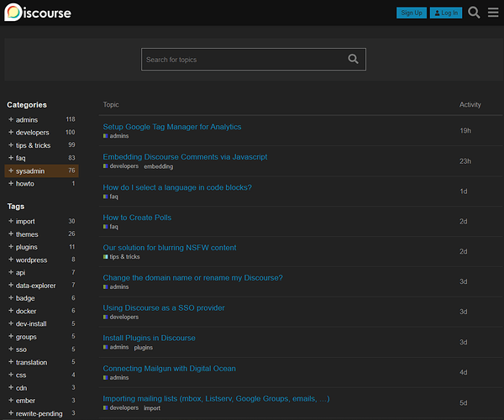The width and height of the screenshot is (504, 420).
Task: Click the import tag under Importing mailing lists
Action: (152, 408)
